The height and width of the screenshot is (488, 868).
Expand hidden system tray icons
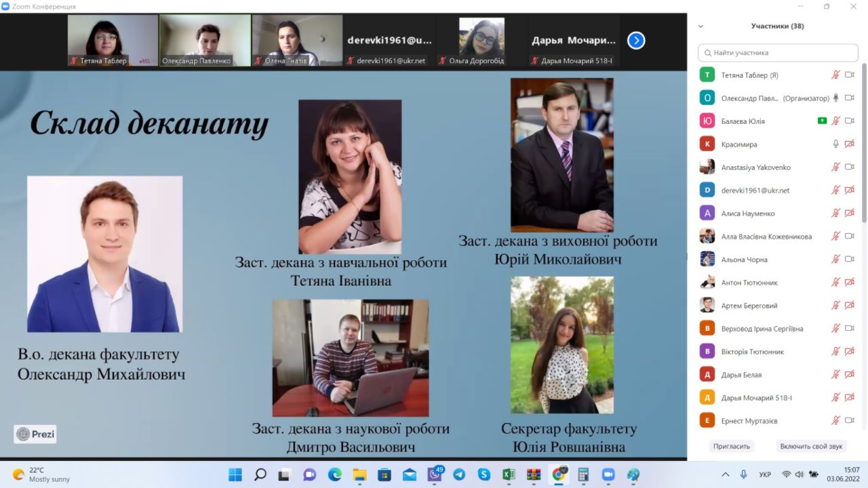tap(726, 474)
